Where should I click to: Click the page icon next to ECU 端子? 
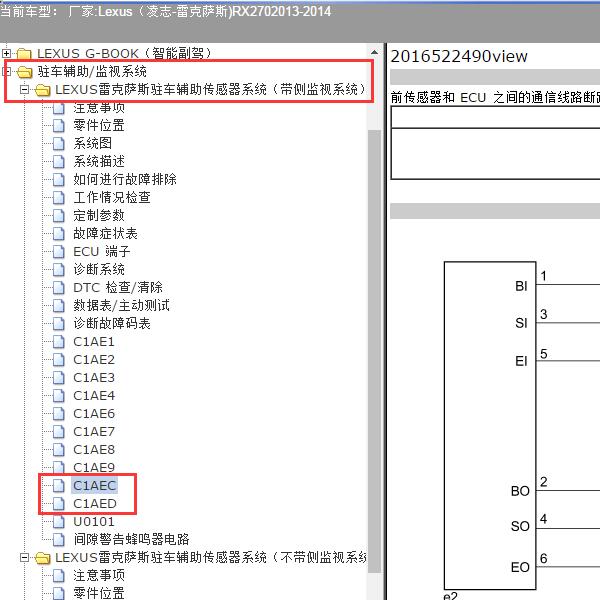point(59,251)
